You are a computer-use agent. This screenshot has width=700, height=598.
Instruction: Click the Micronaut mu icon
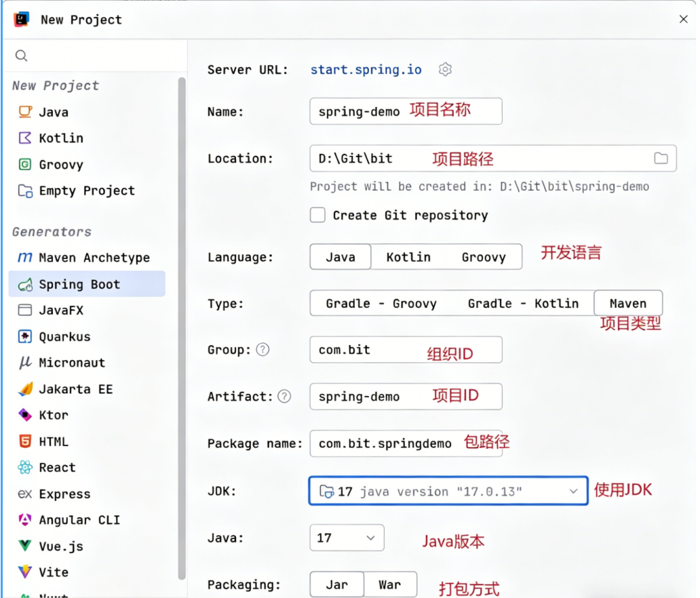click(25, 362)
